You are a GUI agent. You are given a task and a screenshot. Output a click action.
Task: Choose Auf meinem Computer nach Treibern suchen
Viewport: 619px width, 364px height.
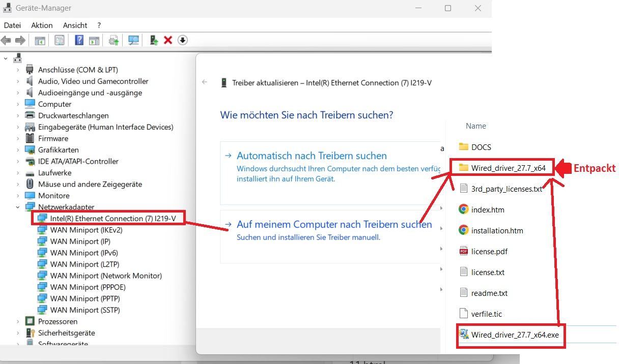tap(330, 236)
